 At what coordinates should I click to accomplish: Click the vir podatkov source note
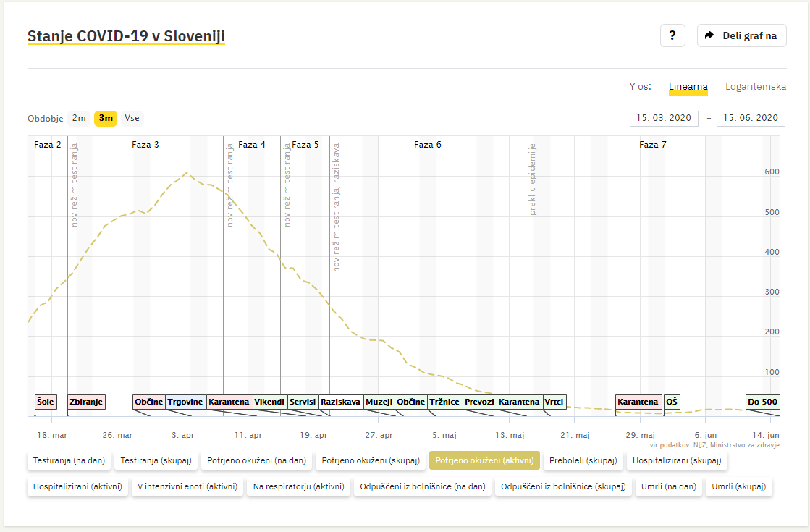[x=714, y=444]
